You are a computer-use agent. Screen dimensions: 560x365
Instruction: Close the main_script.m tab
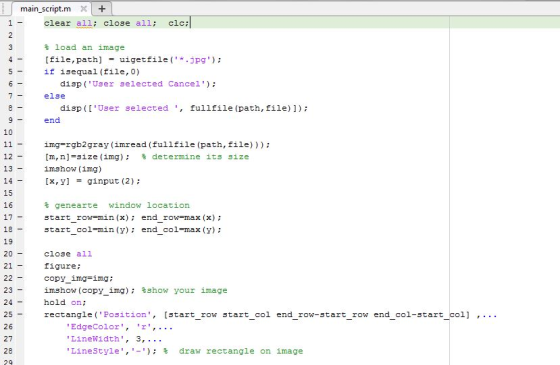(83, 9)
